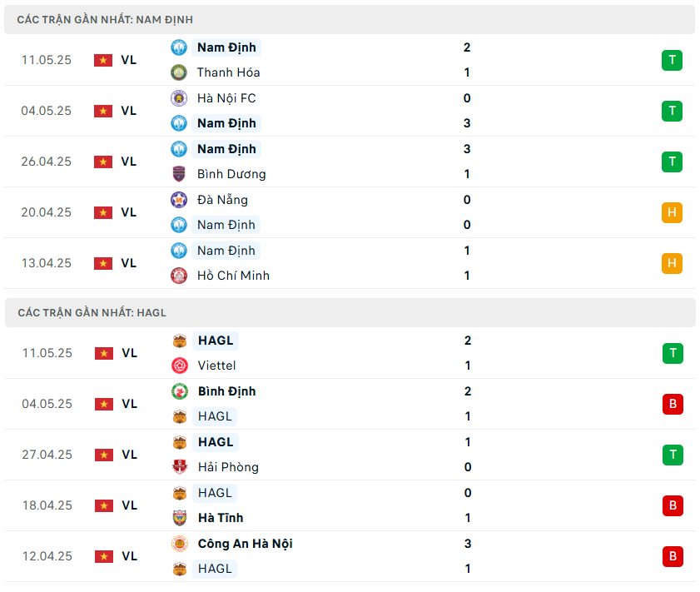Click orange H badge for Đà Nẵng match
The image size is (700, 592).
(x=672, y=212)
